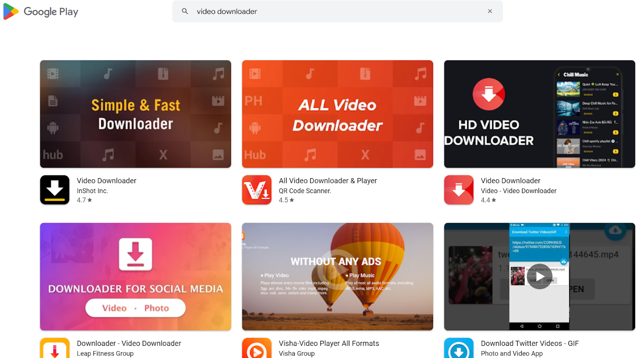Click the 'All Video Downloader & Player' title
The width and height of the screenshot is (644, 358).
point(328,181)
